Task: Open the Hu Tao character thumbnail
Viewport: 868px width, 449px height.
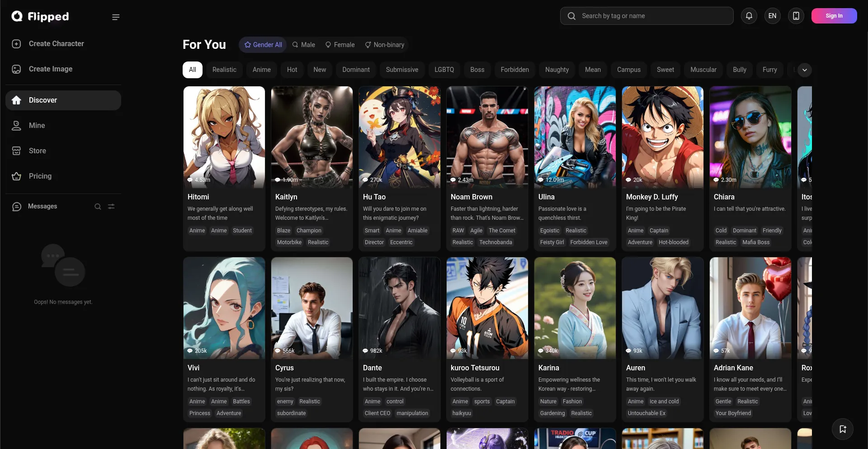Action: (x=399, y=137)
